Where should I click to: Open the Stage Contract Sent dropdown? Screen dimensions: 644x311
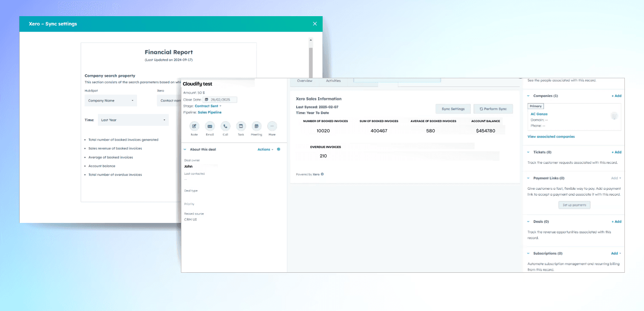[208, 106]
